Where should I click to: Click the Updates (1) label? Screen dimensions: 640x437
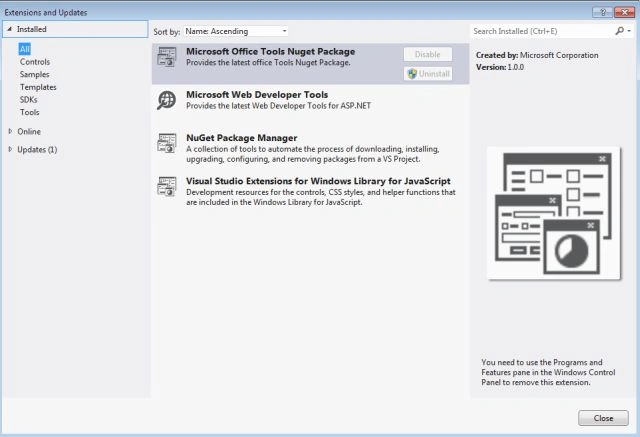tap(37, 149)
